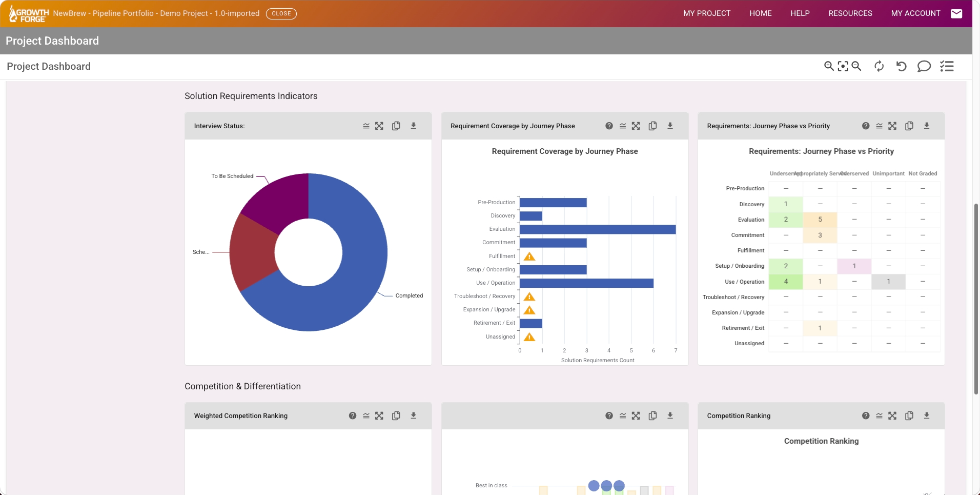980x495 pixels.
Task: Select the Sche... red donut slice
Action: pos(253,252)
